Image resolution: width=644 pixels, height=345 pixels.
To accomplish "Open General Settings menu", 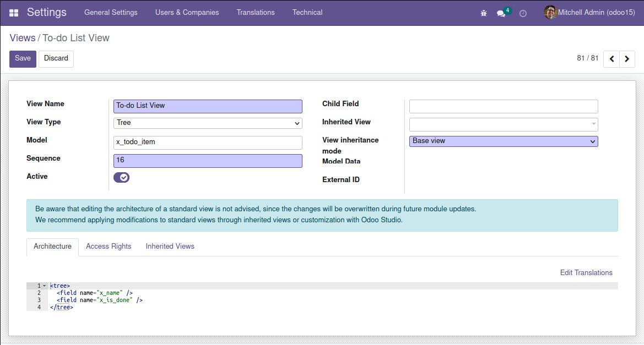I will pos(111,12).
